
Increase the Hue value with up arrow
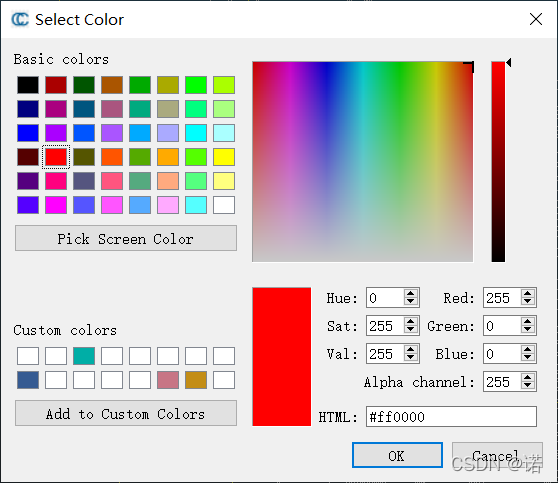tap(411, 294)
